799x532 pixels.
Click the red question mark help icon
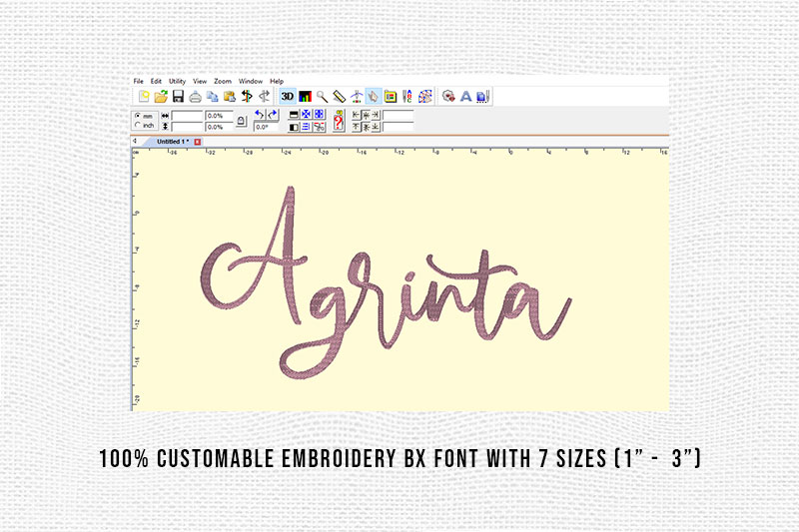(x=339, y=121)
